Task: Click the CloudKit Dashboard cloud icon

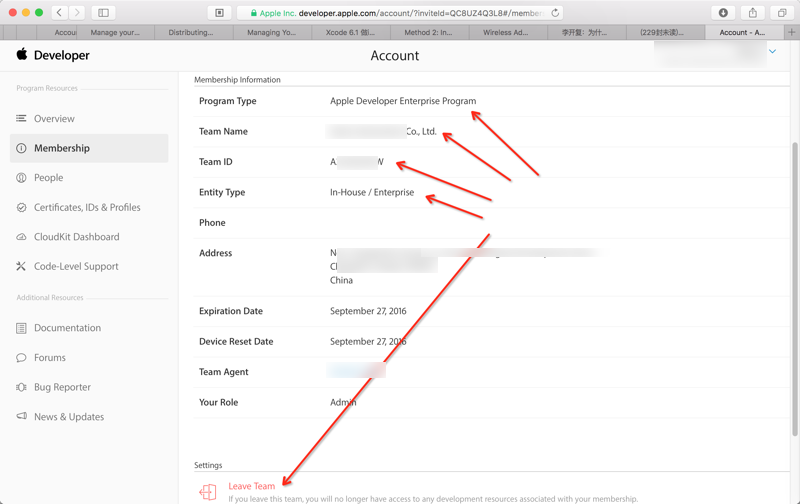Action: (x=21, y=237)
